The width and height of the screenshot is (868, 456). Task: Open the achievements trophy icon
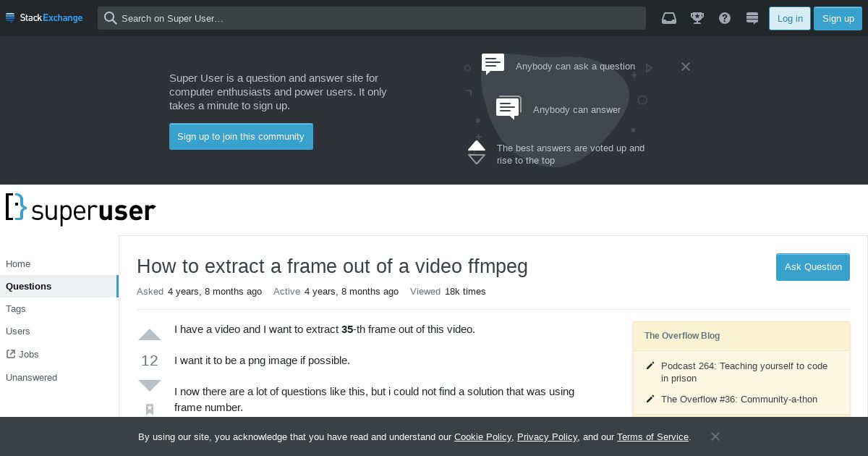click(x=697, y=18)
